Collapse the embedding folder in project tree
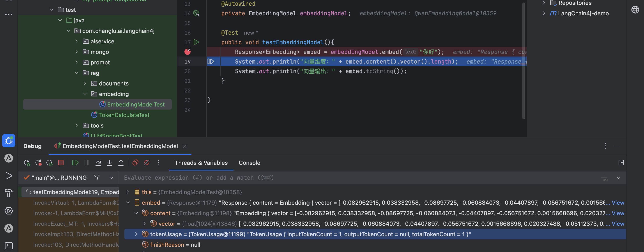 pyautogui.click(x=85, y=94)
